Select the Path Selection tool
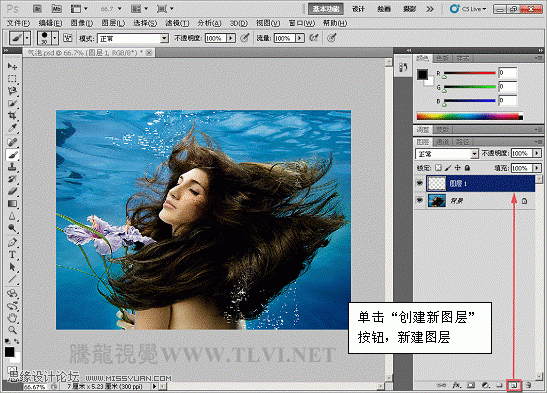 pyautogui.click(x=12, y=267)
